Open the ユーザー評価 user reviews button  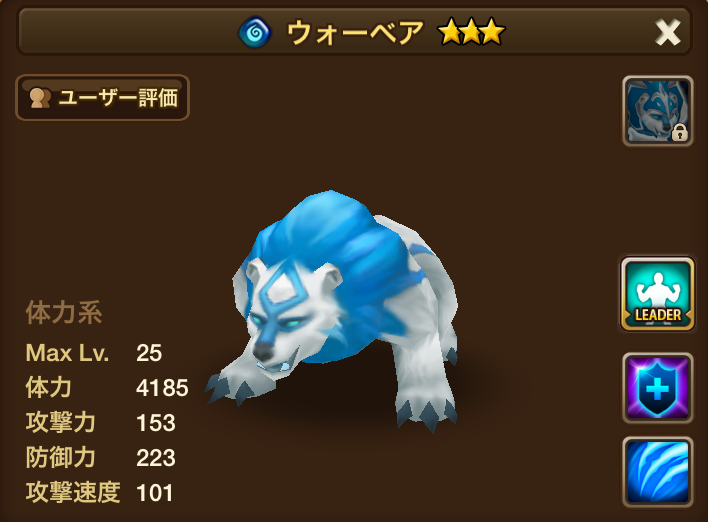(102, 98)
